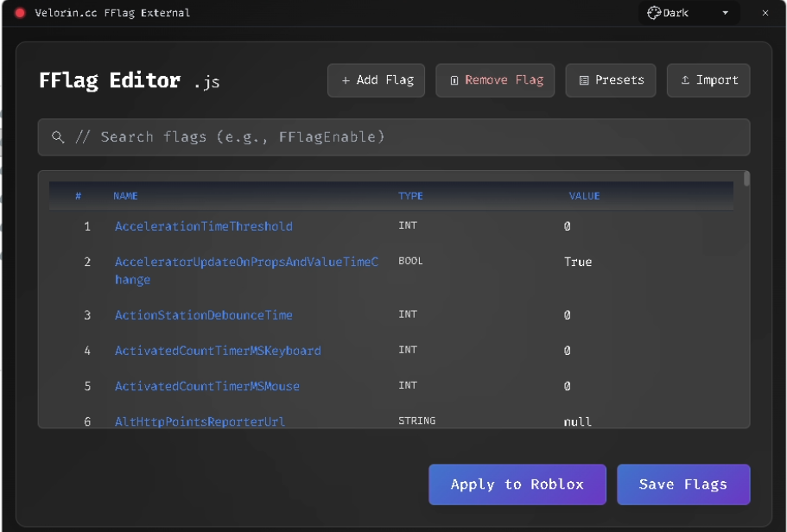The image size is (787, 532).
Task: Select the AccelerationTimeThreshold flag name
Action: pos(204,226)
